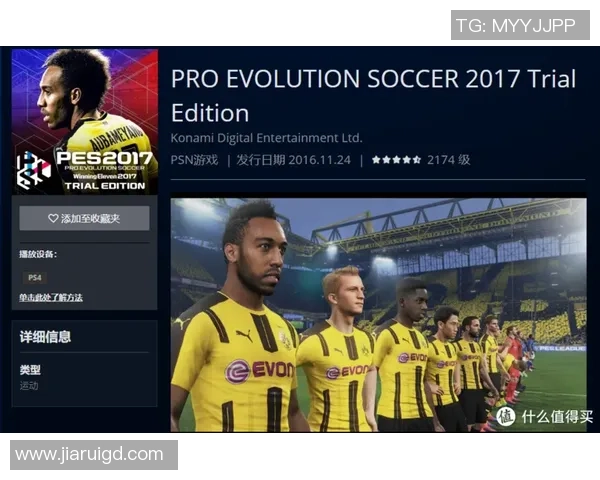
Task: Click the 添加至收藏夹 button
Action: pos(84,218)
